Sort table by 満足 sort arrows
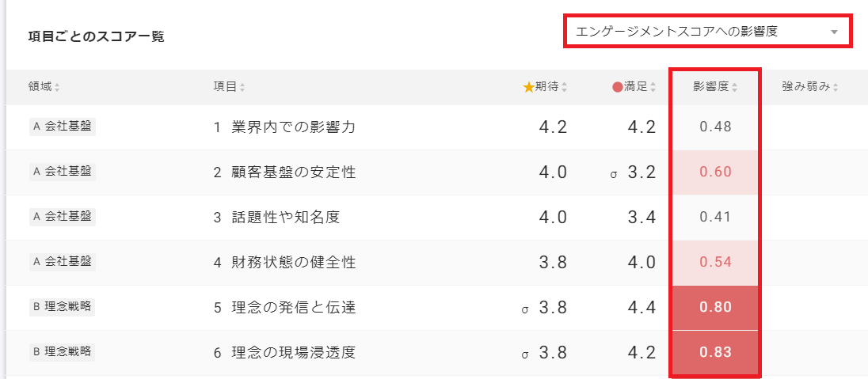 (x=653, y=87)
